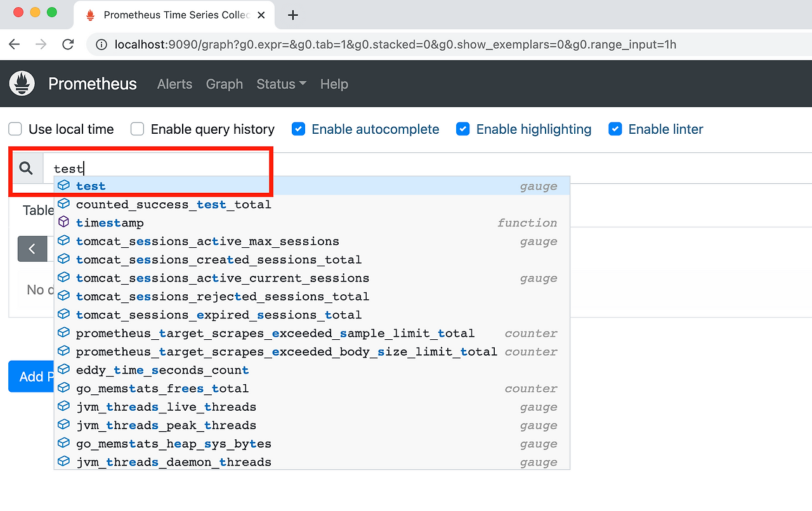The image size is (812, 511).
Task: Click the browser address bar URL
Action: [x=395, y=44]
